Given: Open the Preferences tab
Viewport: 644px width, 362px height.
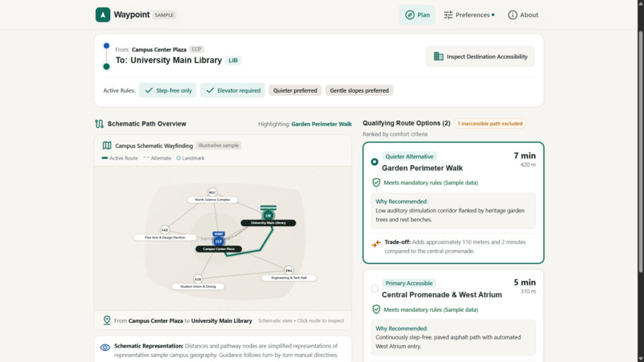Looking at the screenshot, I should coord(469,15).
